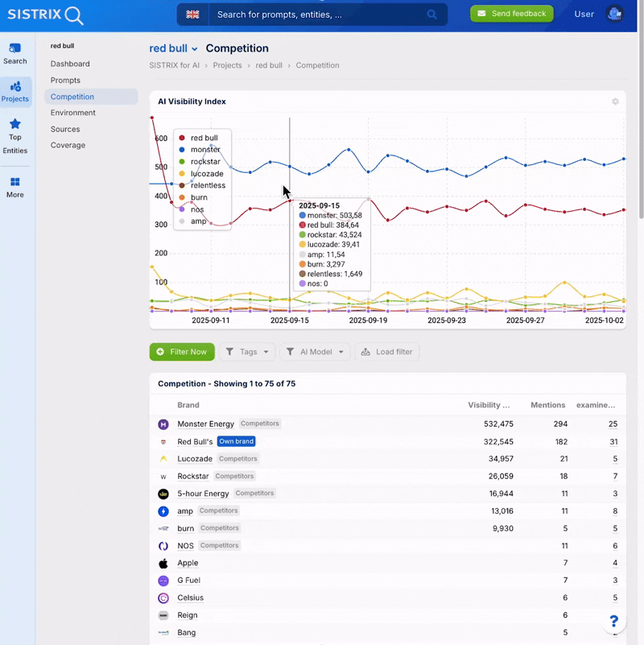
Task: Toggle rockstar series in chart legend
Action: pos(205,162)
